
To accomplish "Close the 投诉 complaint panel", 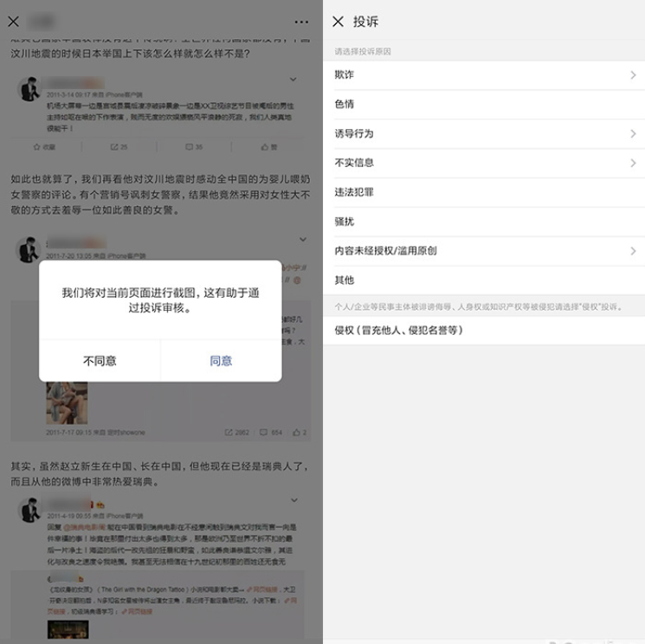I will 339,22.
